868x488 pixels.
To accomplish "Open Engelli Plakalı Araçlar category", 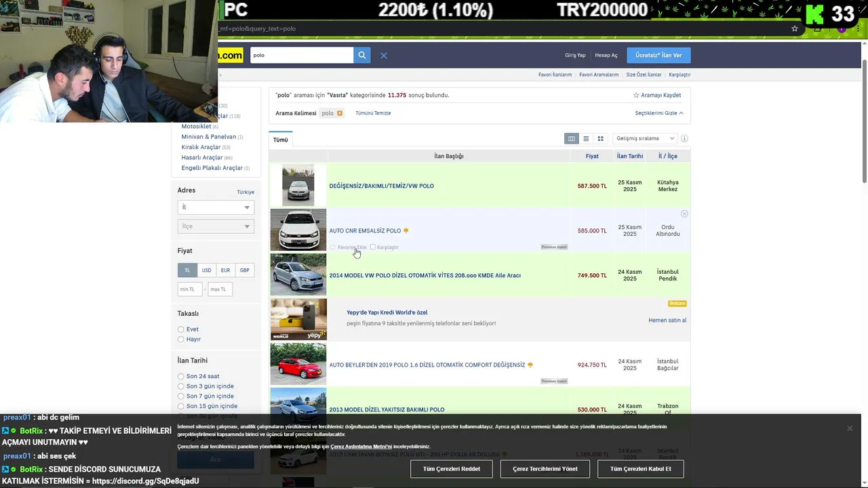I will pos(212,168).
